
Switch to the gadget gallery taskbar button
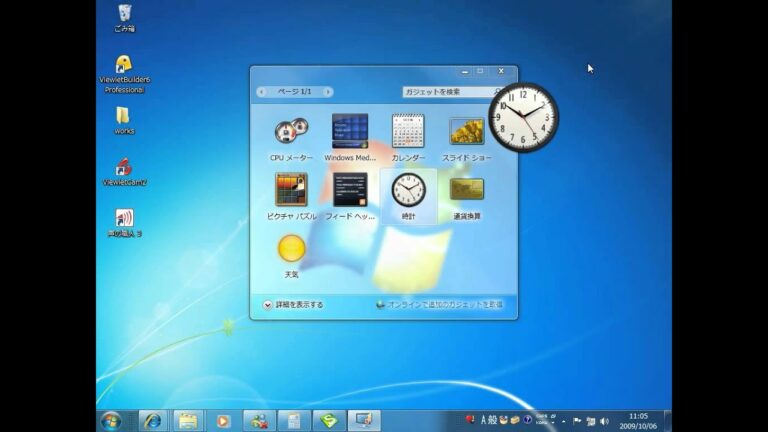[x=364, y=421]
